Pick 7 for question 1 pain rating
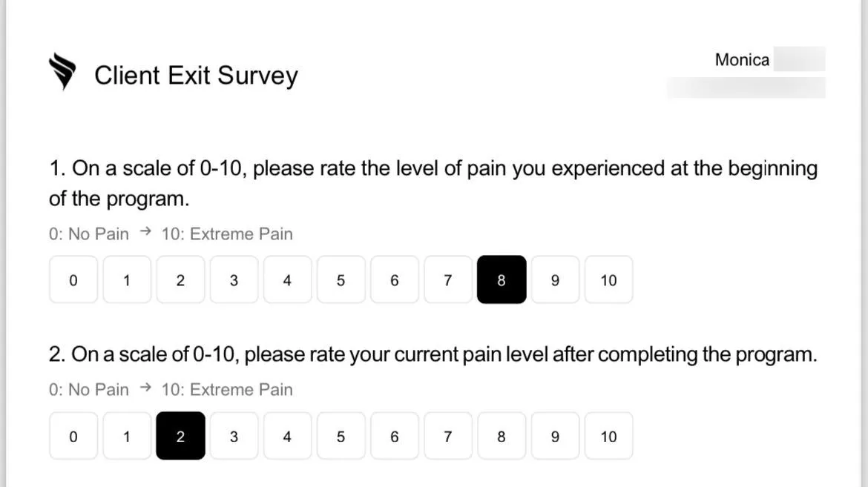 point(448,279)
